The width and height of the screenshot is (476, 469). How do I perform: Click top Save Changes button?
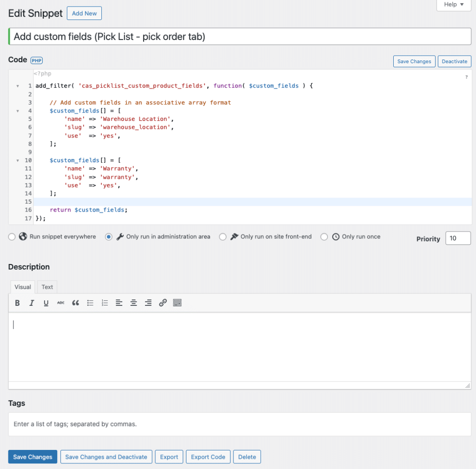(414, 61)
